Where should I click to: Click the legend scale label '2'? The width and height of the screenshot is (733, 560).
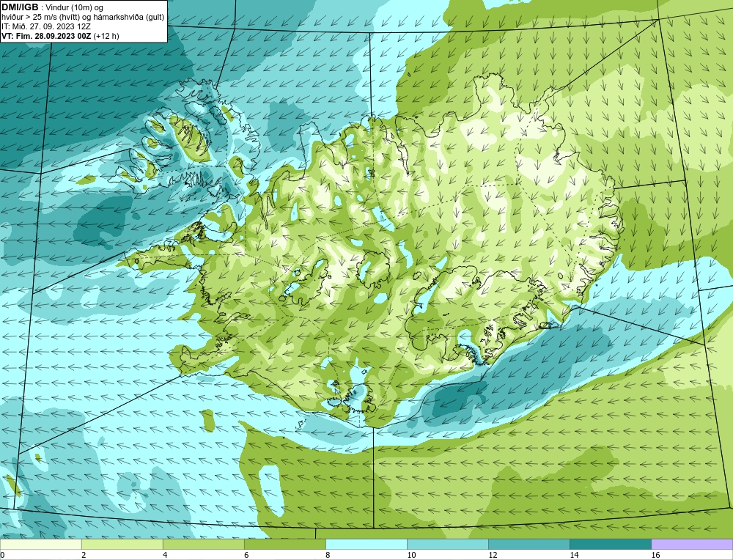pos(84,555)
